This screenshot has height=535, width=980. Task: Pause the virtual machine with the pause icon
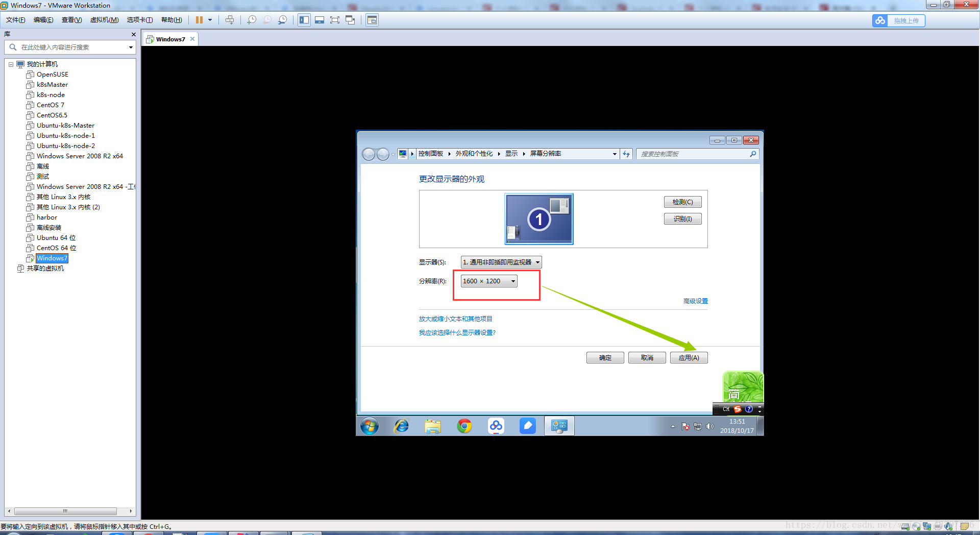click(199, 20)
